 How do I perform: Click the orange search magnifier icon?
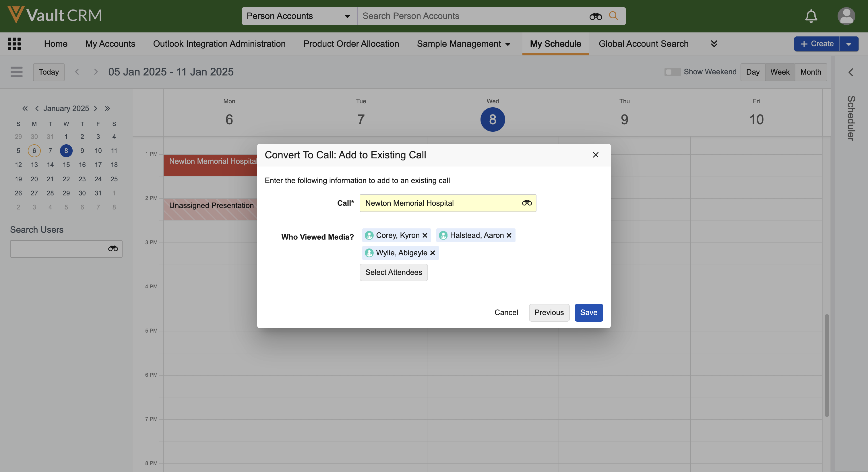613,16
